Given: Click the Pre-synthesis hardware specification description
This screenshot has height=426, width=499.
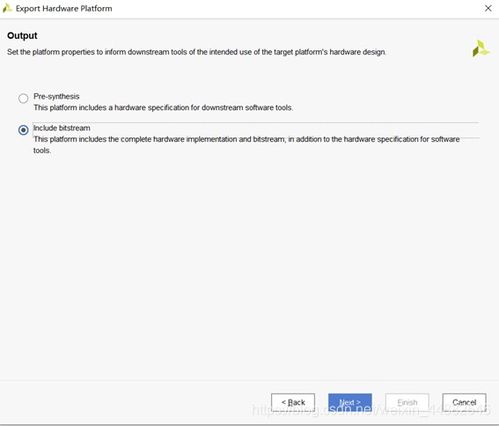Looking at the screenshot, I should pyautogui.click(x=163, y=108).
